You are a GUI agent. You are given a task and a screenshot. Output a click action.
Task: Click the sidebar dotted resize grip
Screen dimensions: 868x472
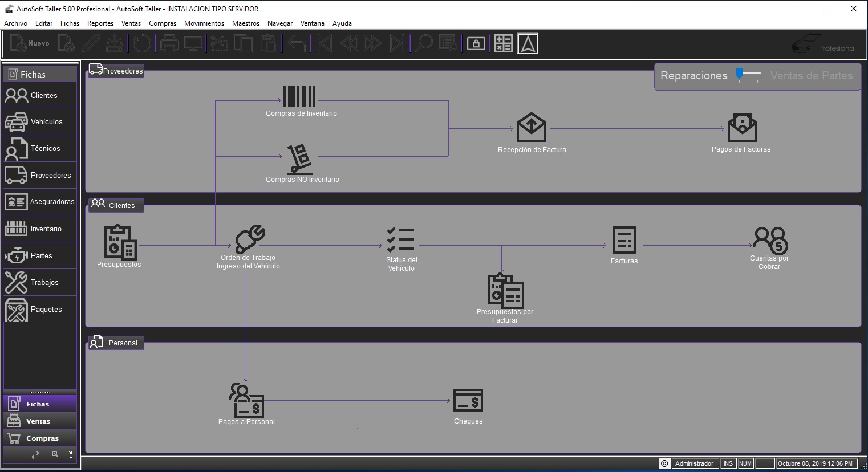[x=40, y=392]
